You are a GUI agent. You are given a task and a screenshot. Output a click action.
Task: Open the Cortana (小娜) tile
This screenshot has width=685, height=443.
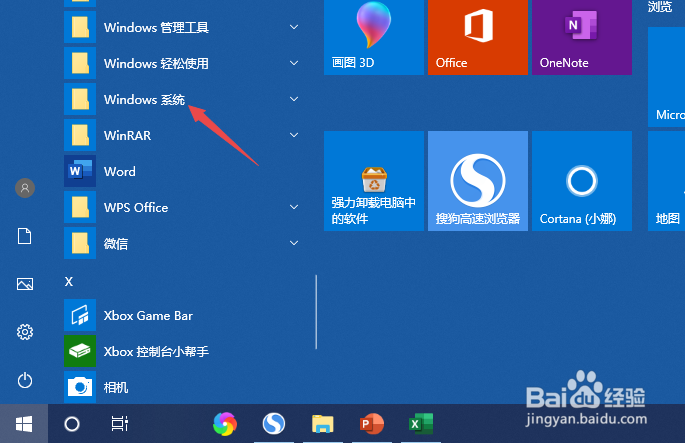tap(582, 181)
